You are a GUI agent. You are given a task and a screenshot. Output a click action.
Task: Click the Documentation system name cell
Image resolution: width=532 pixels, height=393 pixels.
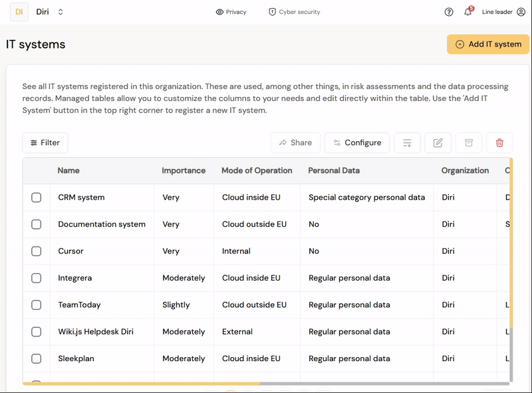coord(102,224)
